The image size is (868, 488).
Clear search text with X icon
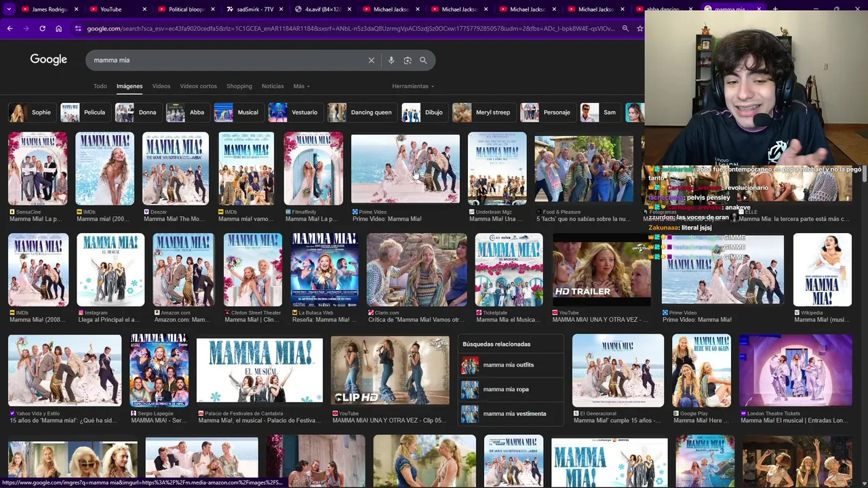coord(372,60)
